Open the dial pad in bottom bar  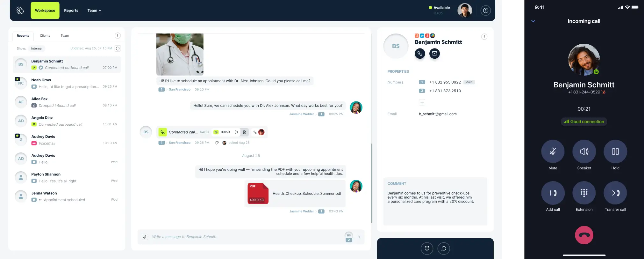(427, 248)
